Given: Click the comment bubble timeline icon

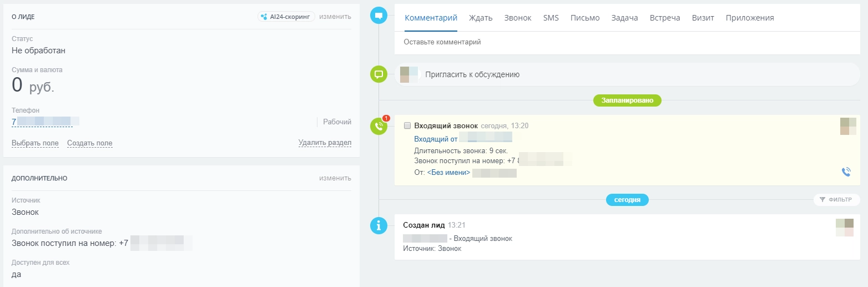Looking at the screenshot, I should 379,16.
